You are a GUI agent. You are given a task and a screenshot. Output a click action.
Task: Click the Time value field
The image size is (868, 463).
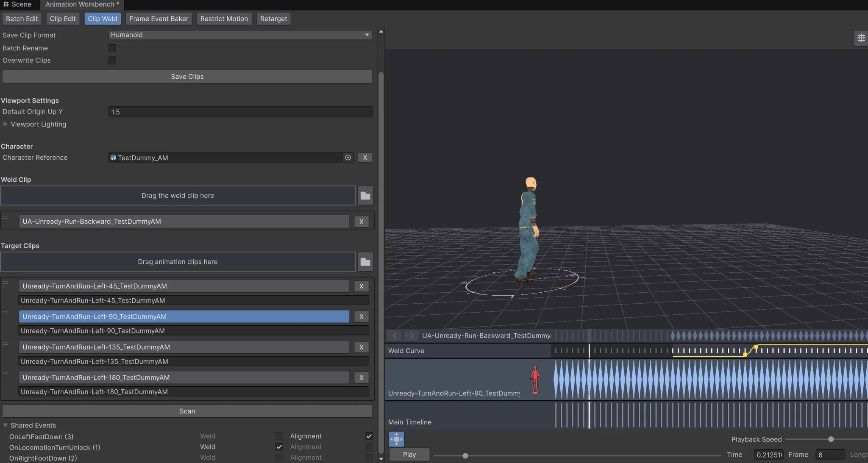pyautogui.click(x=768, y=455)
